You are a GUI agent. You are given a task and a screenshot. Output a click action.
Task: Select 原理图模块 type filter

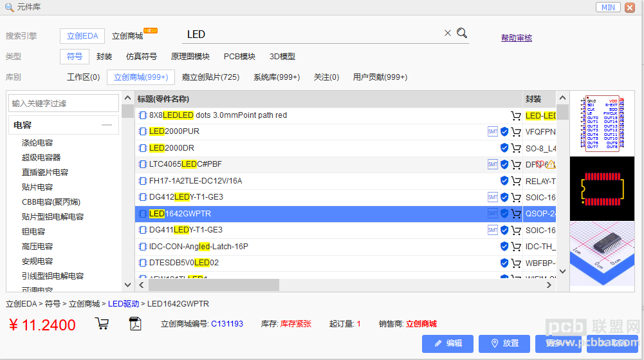point(190,57)
